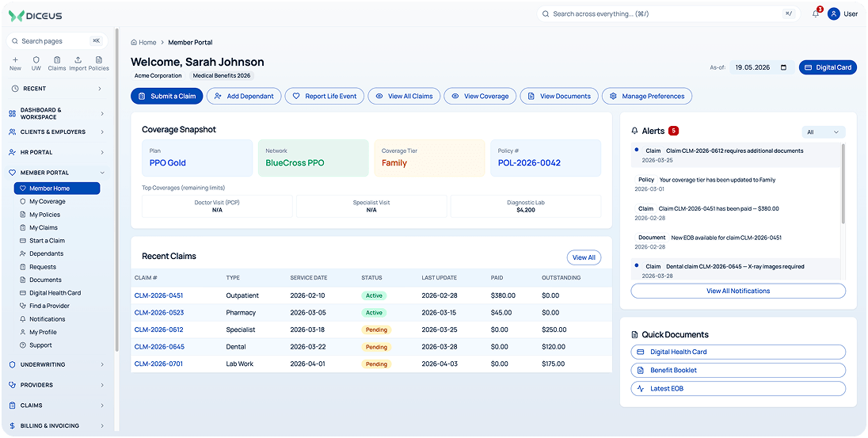Open Manage Preferences
This screenshot has height=438, width=868.
coord(646,96)
